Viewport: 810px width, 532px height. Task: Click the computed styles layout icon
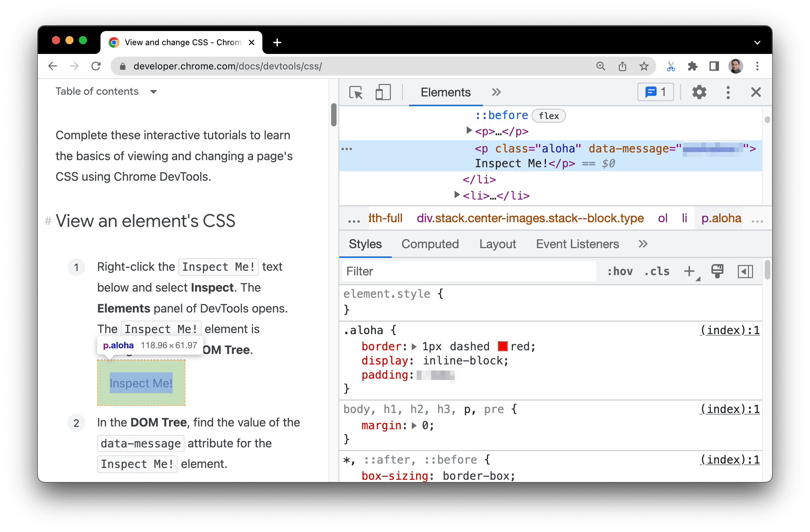tap(745, 272)
